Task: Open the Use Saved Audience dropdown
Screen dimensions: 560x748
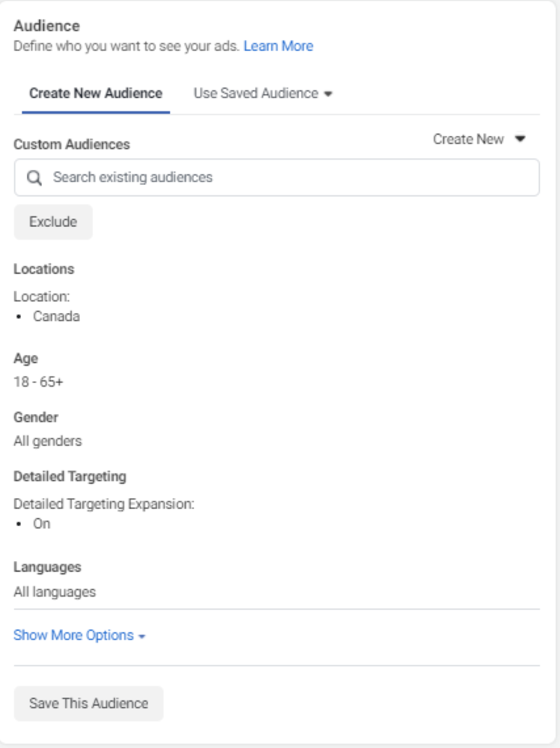Action: [262, 93]
